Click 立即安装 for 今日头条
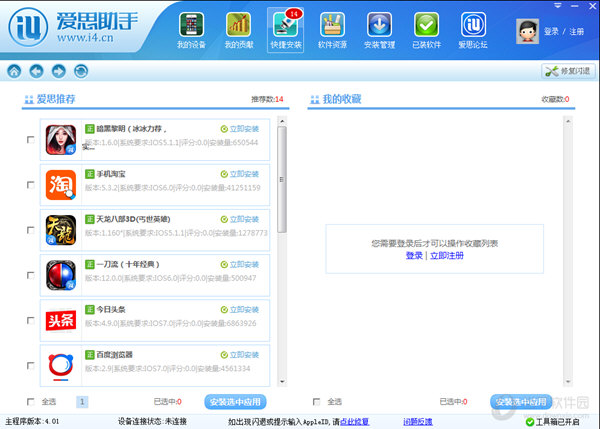The height and width of the screenshot is (429, 600). (x=240, y=310)
